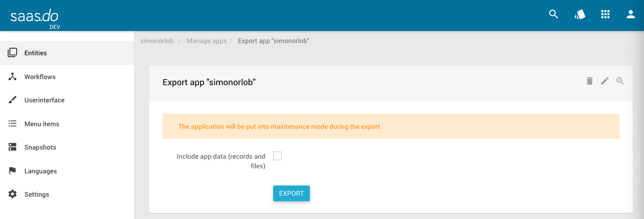Click the search magnifier icon in header
The height and width of the screenshot is (219, 644).
554,14
